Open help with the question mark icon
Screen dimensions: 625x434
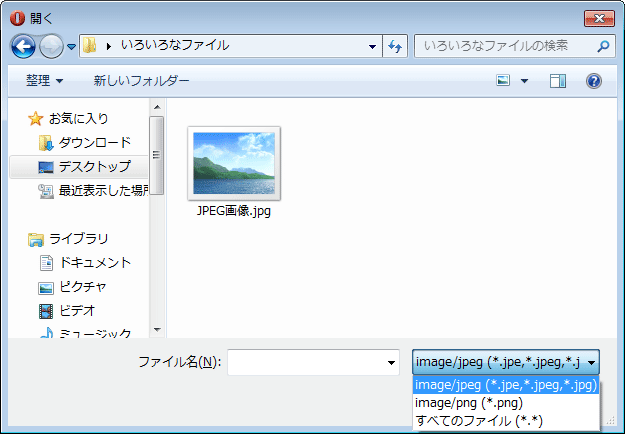point(593,81)
